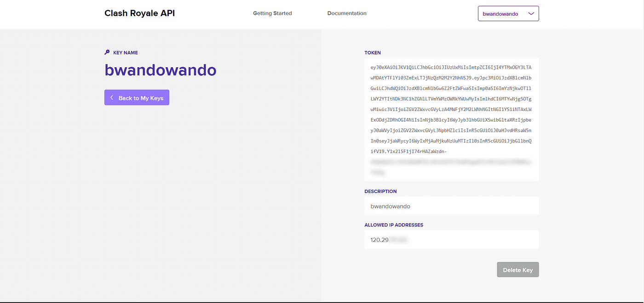The height and width of the screenshot is (303, 644).
Task: Go back using Back to My Keys
Action: click(137, 98)
